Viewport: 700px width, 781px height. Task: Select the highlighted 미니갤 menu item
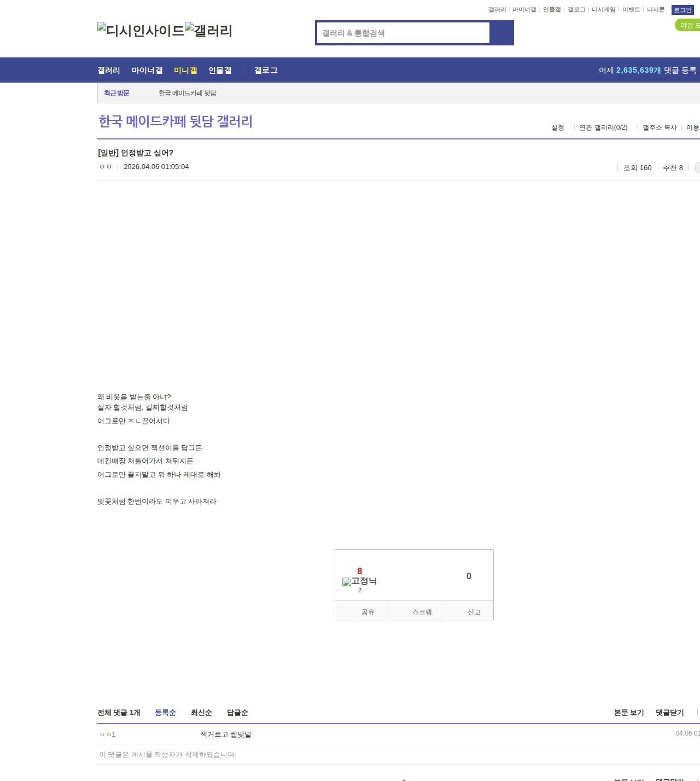coord(185,71)
